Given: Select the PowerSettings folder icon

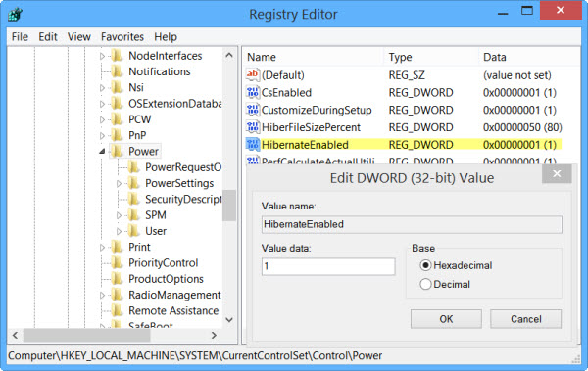Looking at the screenshot, I should tap(133, 183).
